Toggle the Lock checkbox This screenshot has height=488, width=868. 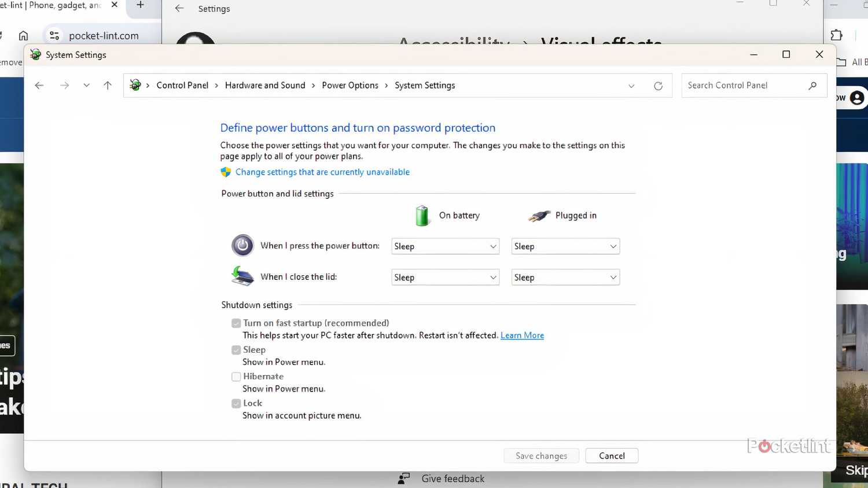(x=236, y=403)
